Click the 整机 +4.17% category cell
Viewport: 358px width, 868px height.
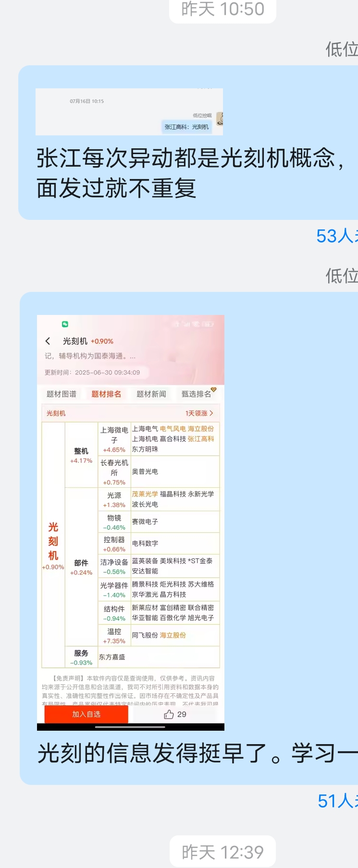(81, 455)
